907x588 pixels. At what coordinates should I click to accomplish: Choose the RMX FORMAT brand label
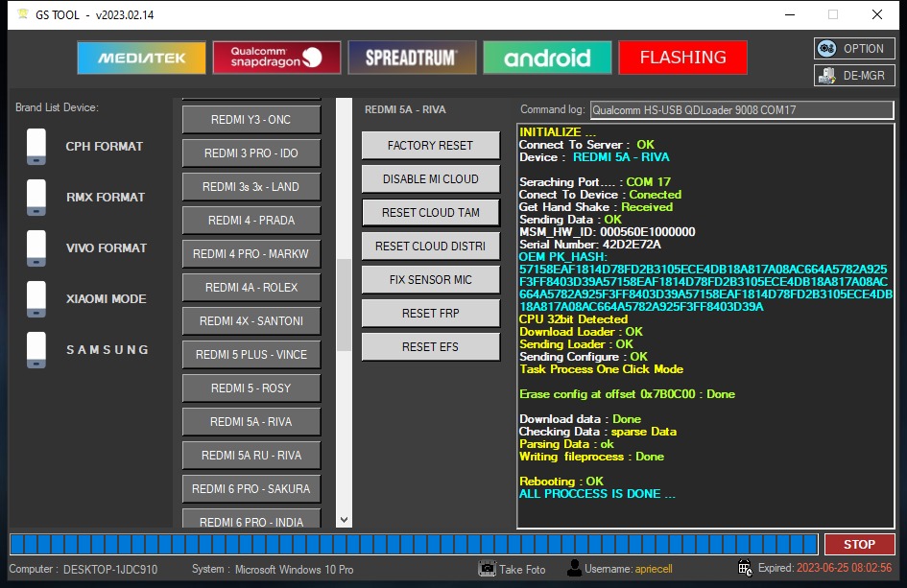coord(106,198)
